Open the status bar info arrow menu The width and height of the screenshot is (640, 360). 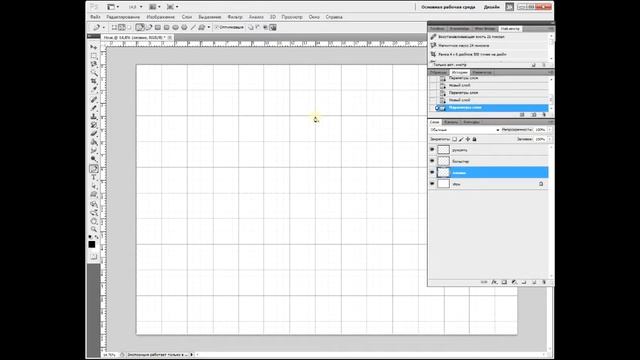click(192, 355)
